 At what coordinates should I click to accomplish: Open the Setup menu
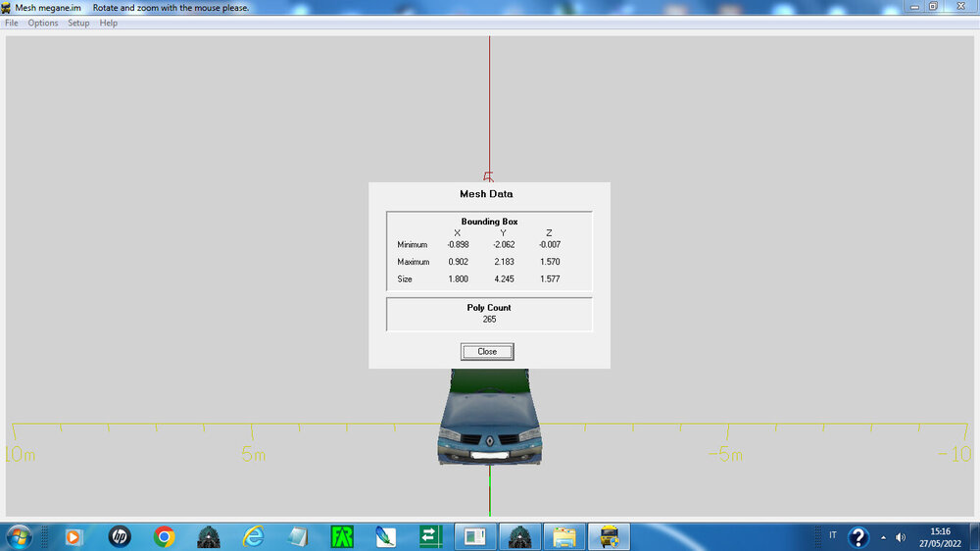tap(78, 24)
